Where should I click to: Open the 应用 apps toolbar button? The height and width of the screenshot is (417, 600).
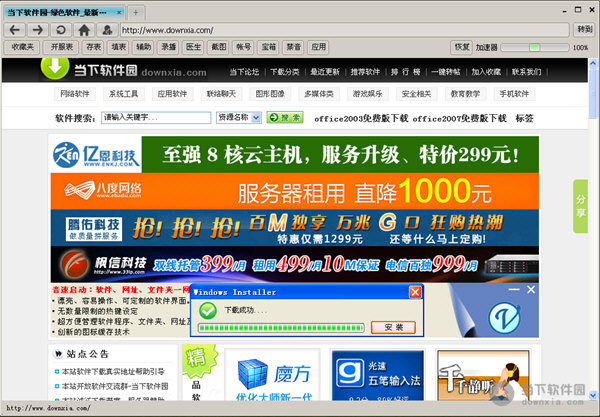pyautogui.click(x=318, y=47)
